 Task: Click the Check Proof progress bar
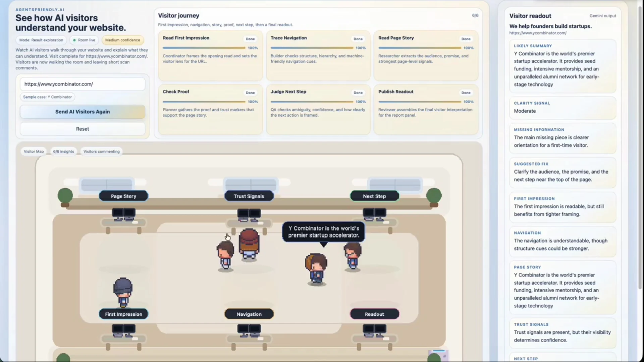204,102
